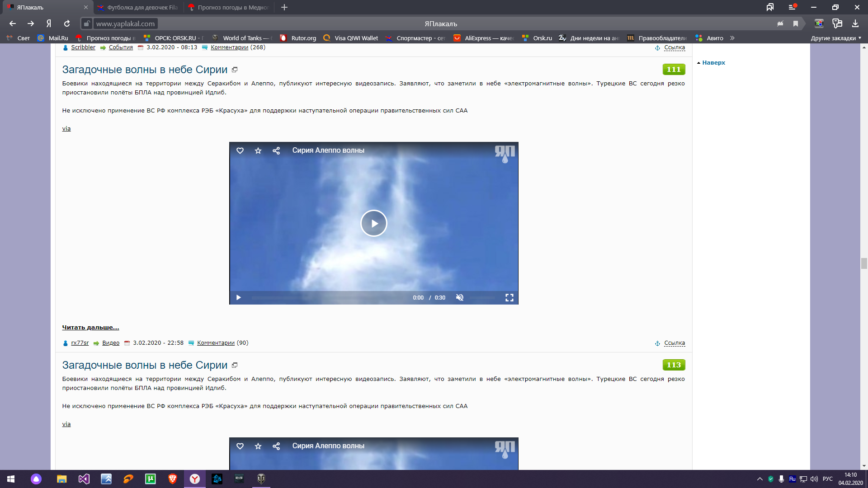This screenshot has height=488, width=868.
Task: Open the volume control in system tray
Action: (x=814, y=479)
